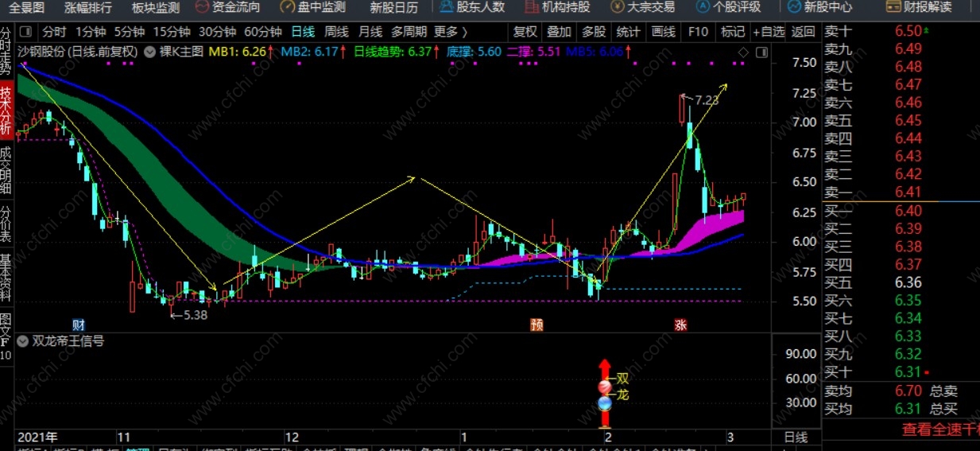The width and height of the screenshot is (980, 451).
Task: Switch to 分时 intraday period
Action: click(x=55, y=33)
